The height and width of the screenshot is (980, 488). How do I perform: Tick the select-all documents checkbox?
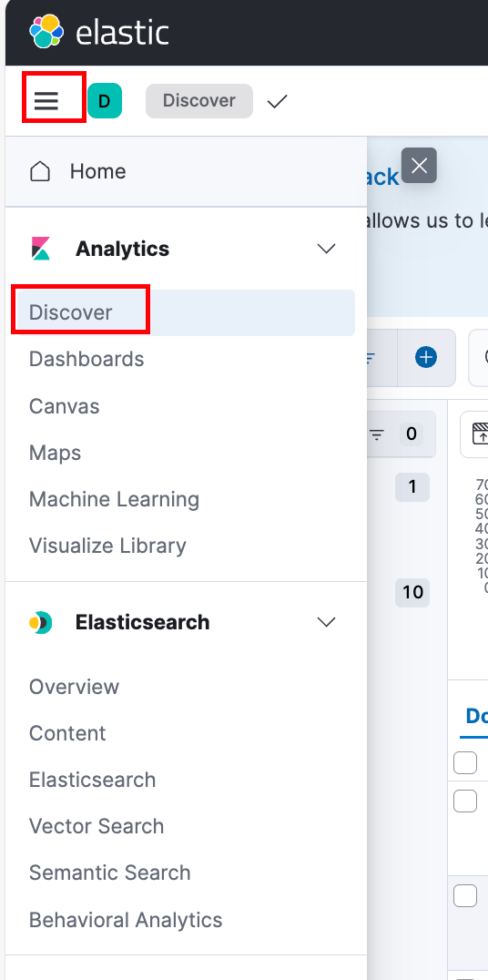pyautogui.click(x=465, y=762)
